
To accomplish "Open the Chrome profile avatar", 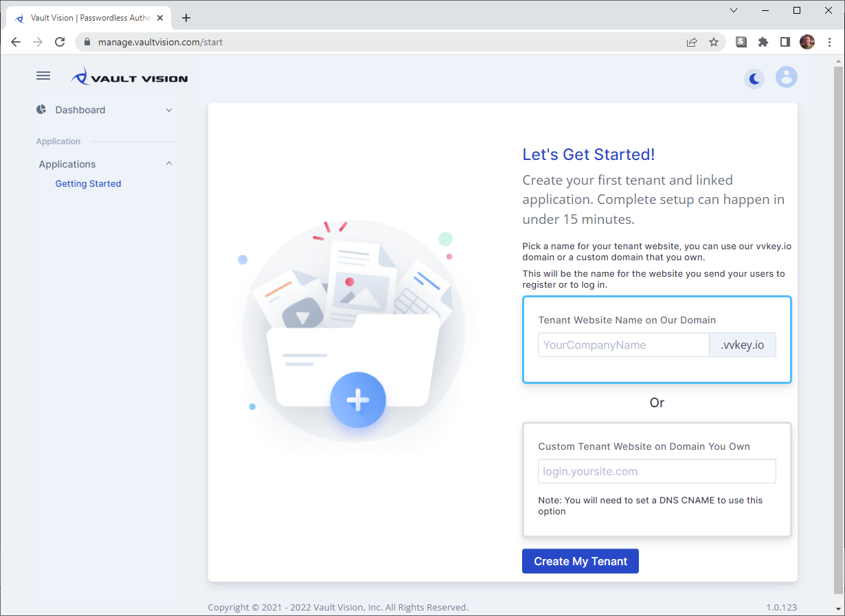I will (807, 42).
